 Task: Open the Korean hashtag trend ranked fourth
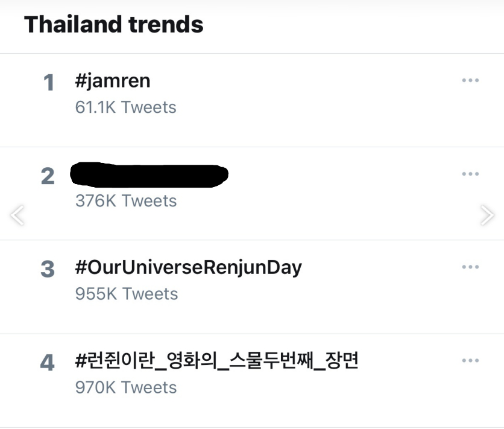point(216,361)
